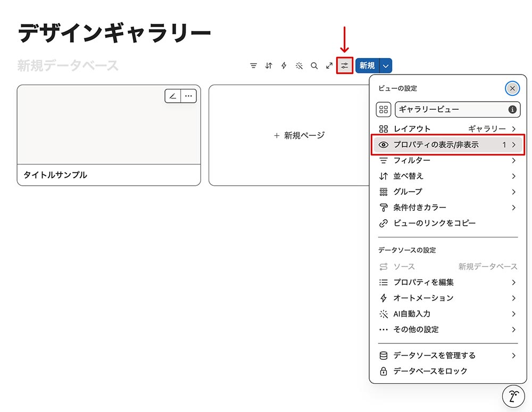Open プロパティを編集 submenu

(x=448, y=282)
